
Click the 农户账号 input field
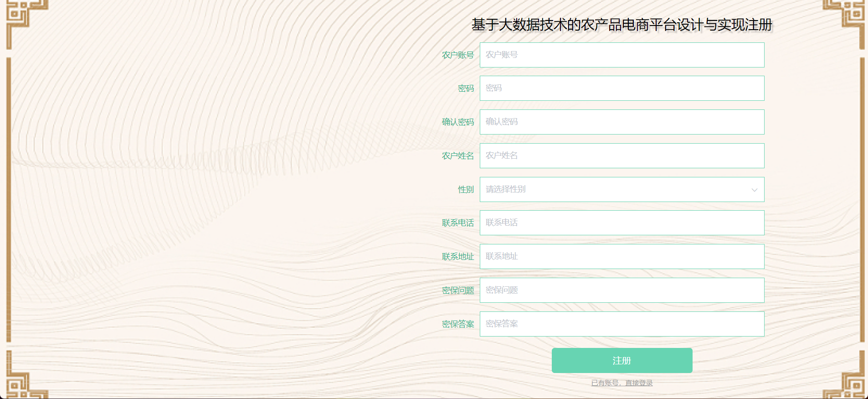622,55
